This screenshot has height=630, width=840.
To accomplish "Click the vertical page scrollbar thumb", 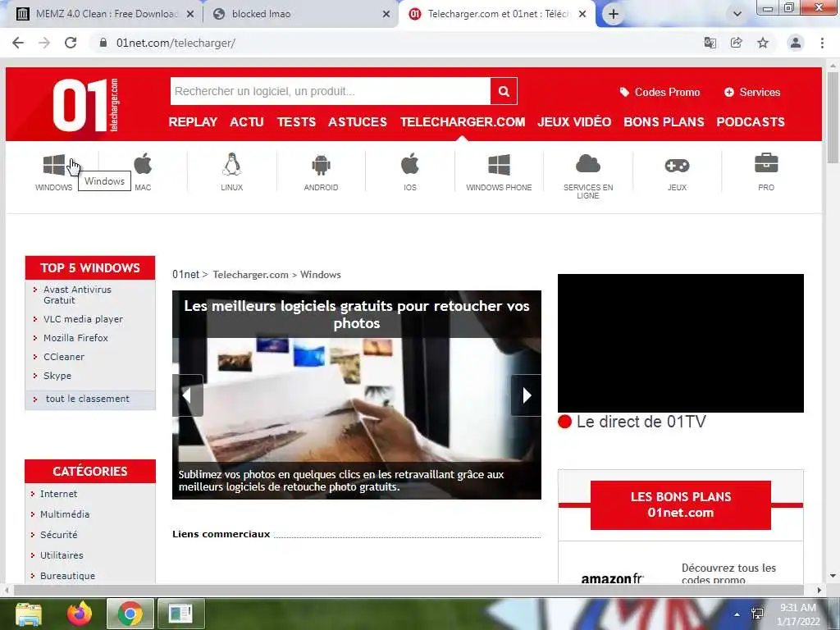I will pyautogui.click(x=833, y=116).
